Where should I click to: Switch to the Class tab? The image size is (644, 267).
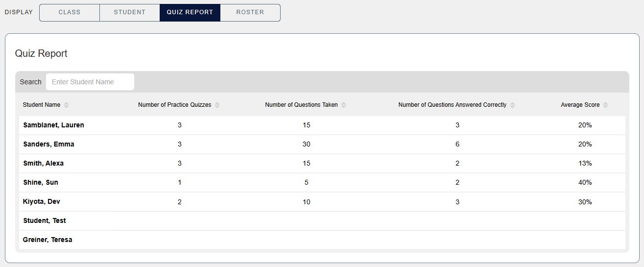pyautogui.click(x=70, y=13)
